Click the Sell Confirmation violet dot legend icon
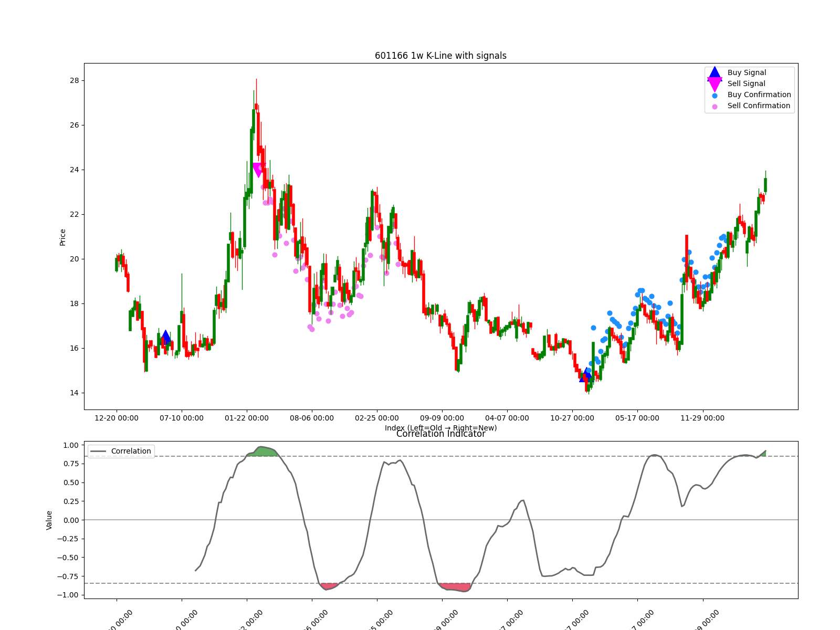Image resolution: width=840 pixels, height=630 pixels. (715, 107)
